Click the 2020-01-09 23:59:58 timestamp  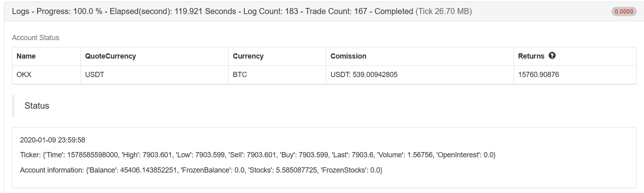pos(53,140)
